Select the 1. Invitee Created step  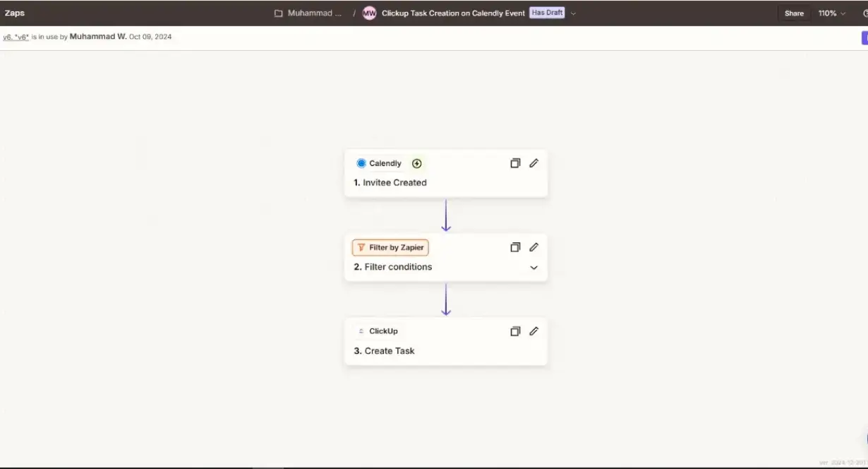pyautogui.click(x=446, y=173)
